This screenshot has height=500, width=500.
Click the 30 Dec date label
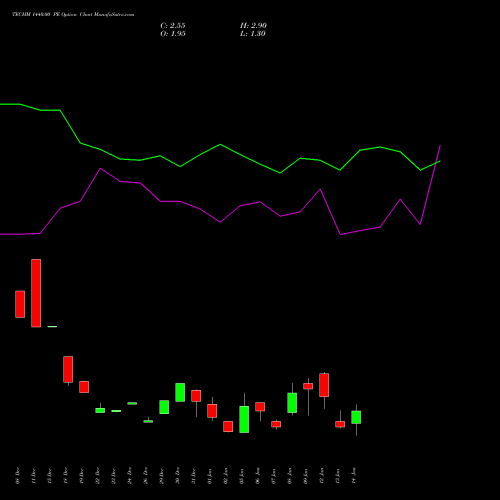(x=177, y=476)
